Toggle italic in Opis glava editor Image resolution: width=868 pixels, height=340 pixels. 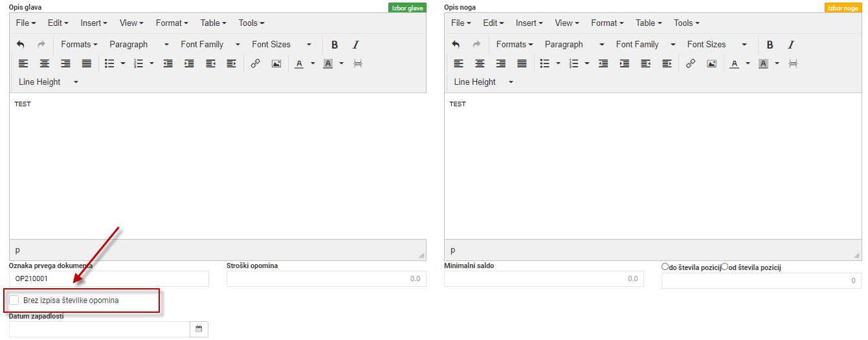pyautogui.click(x=355, y=45)
